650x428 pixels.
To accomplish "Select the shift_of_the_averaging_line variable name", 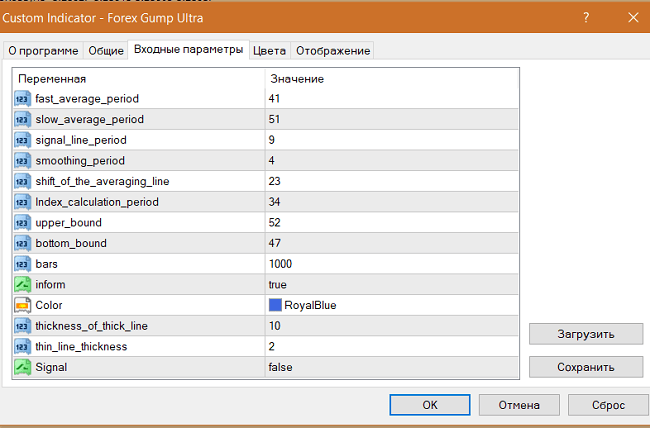I will (x=102, y=182).
